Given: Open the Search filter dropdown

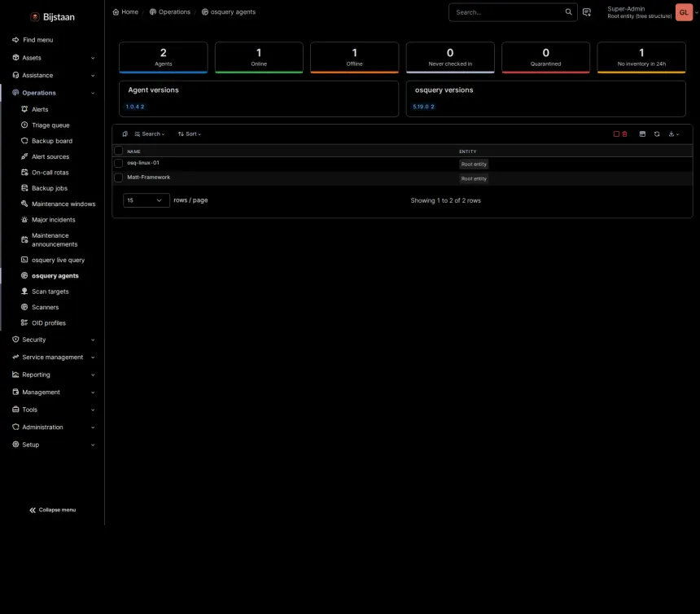Looking at the screenshot, I should 150,134.
